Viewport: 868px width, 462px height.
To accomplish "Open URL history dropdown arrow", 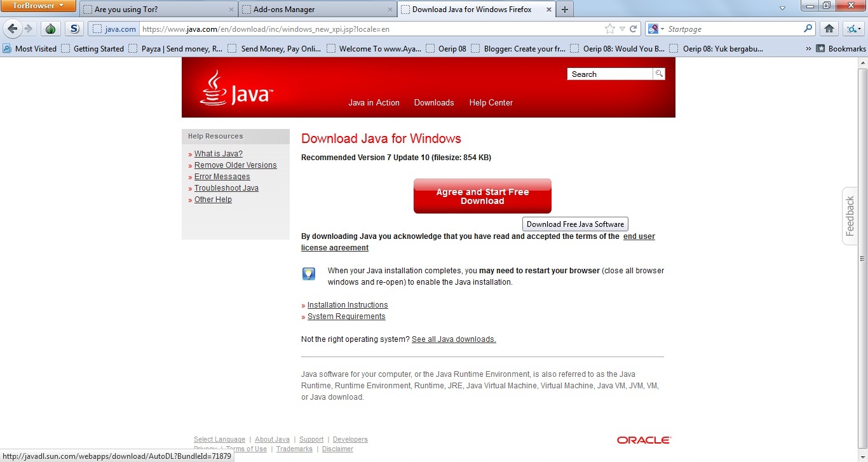I will tap(622, 29).
